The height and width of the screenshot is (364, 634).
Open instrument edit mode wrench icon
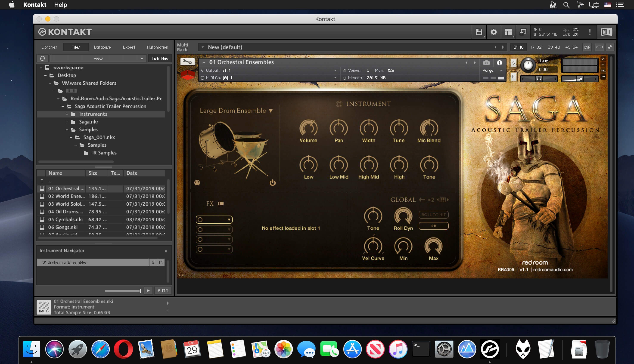[187, 62]
